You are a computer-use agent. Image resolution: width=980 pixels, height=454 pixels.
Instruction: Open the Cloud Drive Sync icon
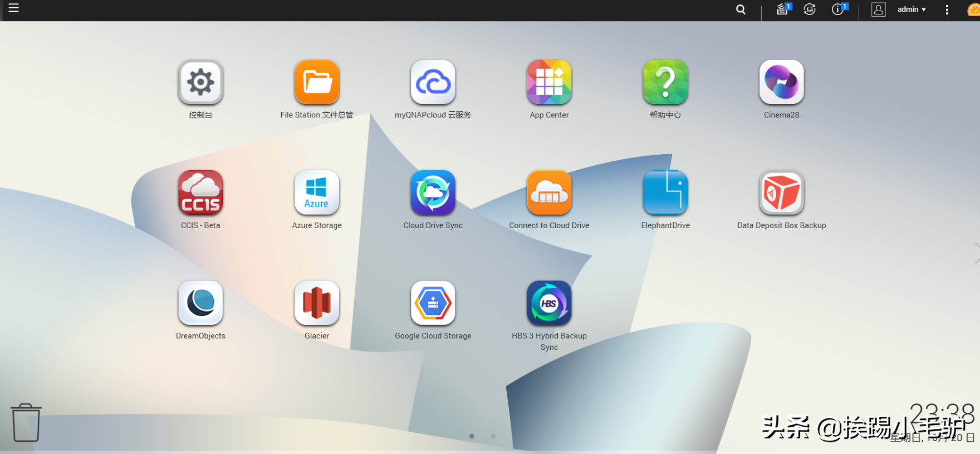click(x=433, y=193)
